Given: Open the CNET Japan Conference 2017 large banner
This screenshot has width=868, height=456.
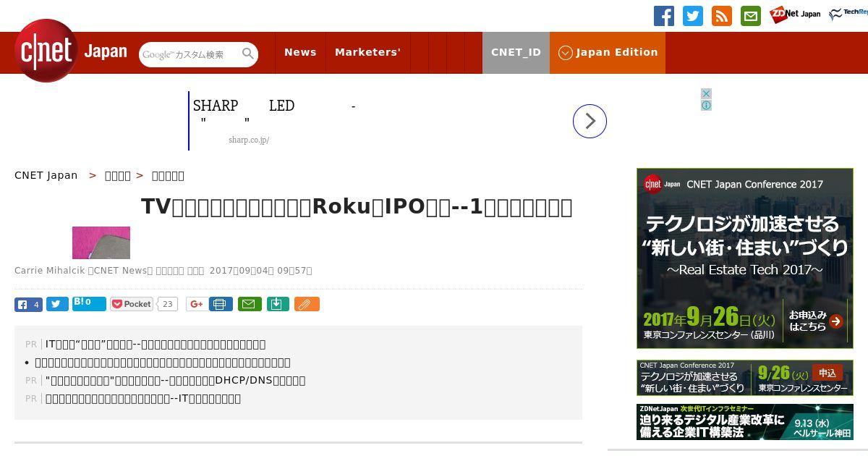Looking at the screenshot, I should pos(745,258).
